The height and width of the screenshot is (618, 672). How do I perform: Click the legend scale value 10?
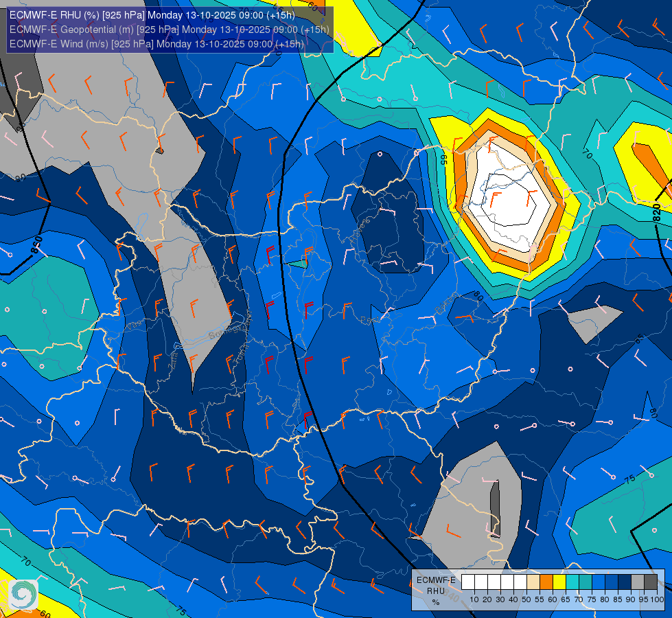(x=474, y=599)
